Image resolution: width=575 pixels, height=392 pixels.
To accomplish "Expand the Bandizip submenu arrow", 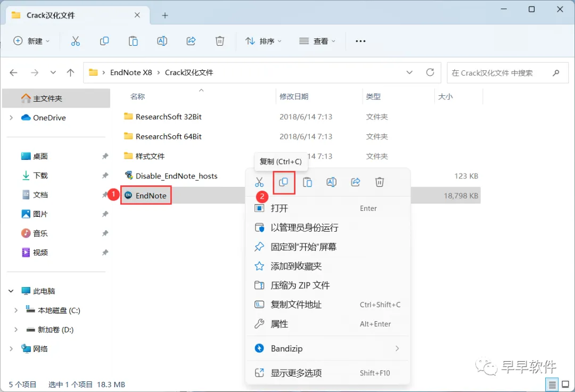I will tap(397, 348).
